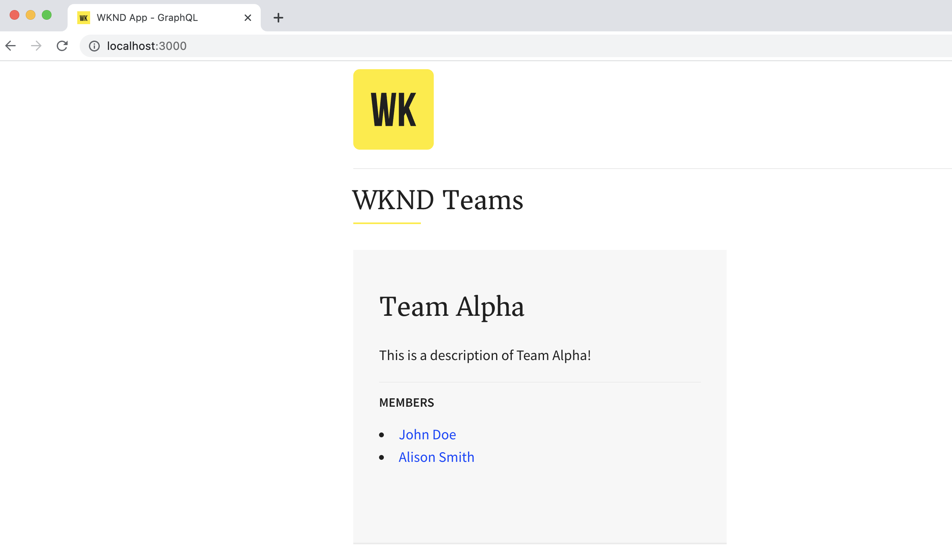This screenshot has height=560, width=952.
Task: Click the MEMBERS label section header
Action: click(407, 402)
